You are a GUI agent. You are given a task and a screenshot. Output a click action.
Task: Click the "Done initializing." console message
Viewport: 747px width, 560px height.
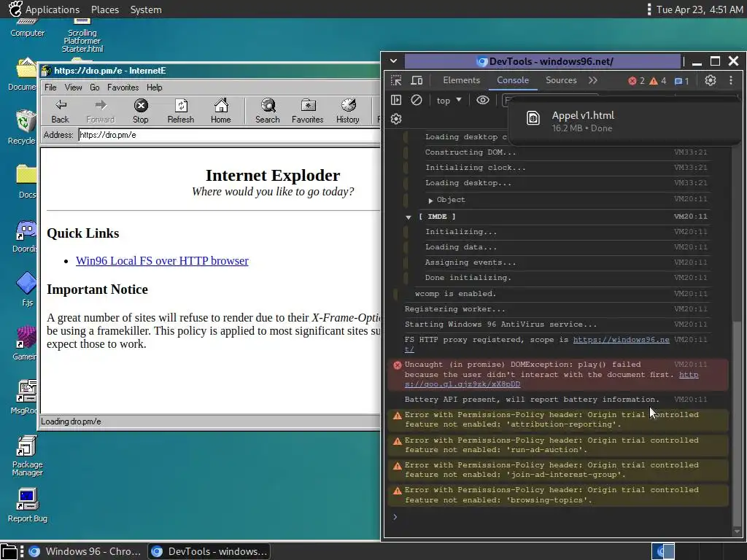(x=468, y=278)
